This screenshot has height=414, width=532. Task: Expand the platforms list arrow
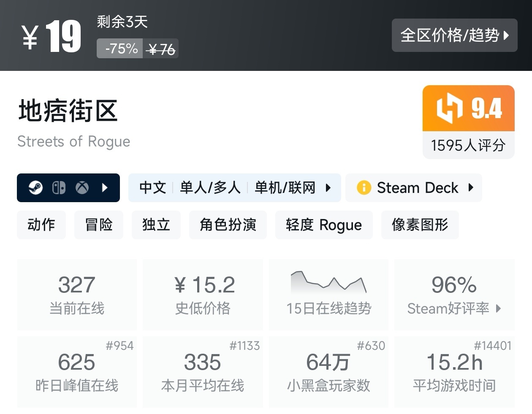click(x=105, y=187)
